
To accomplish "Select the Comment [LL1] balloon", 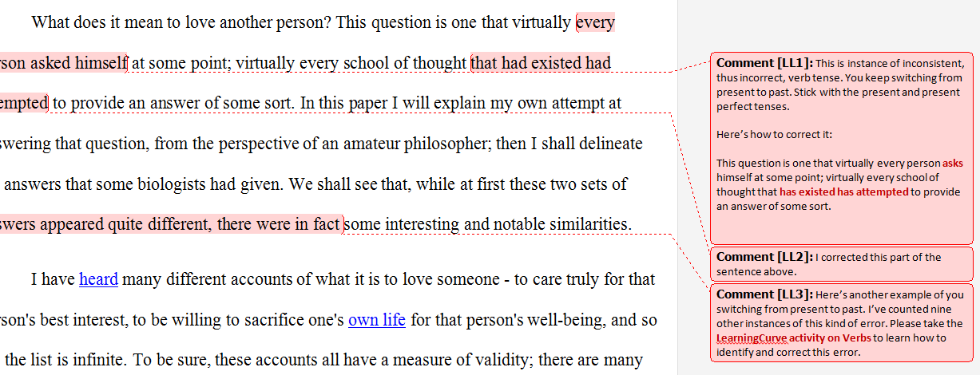I will coord(842,148).
